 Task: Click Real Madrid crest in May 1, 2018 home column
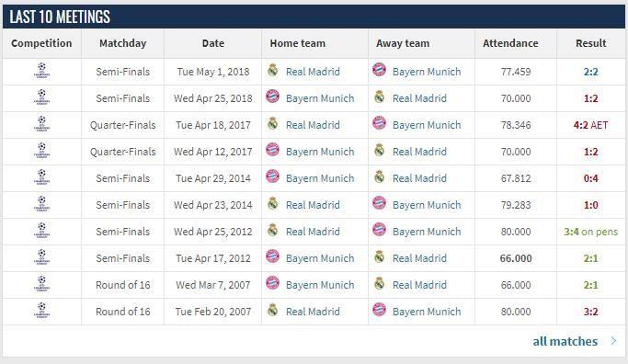273,71
